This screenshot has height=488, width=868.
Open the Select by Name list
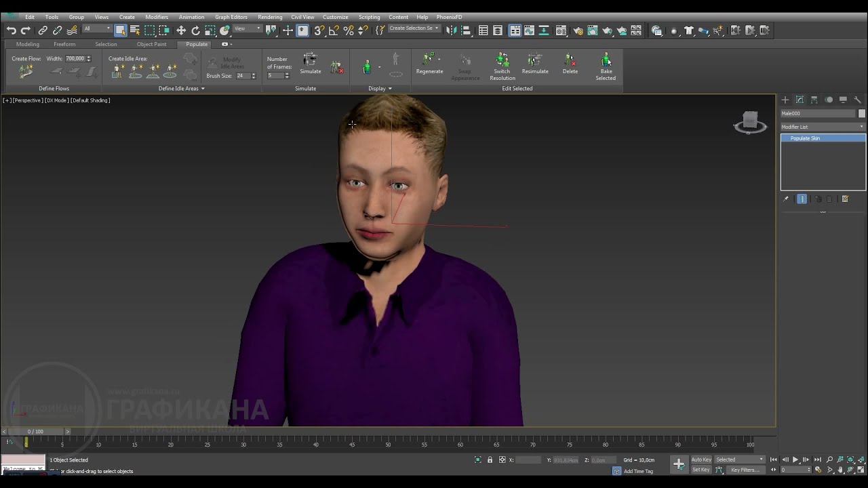pos(135,30)
